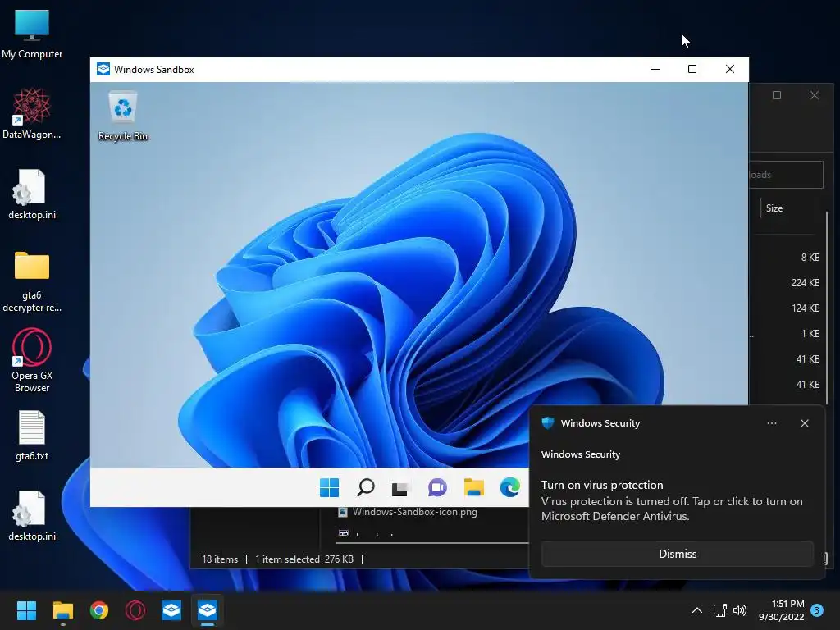Click the sandbox Start button
The width and height of the screenshot is (840, 630).
pos(329,487)
